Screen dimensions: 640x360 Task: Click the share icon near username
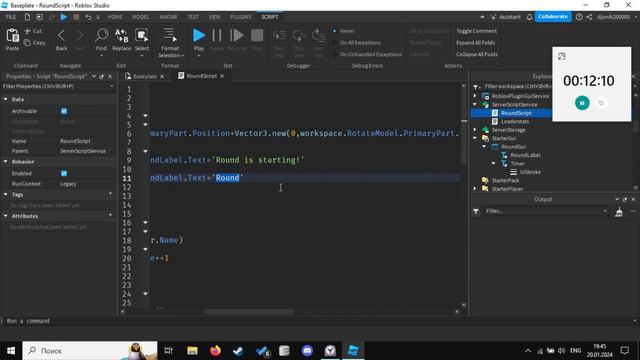[x=589, y=17]
